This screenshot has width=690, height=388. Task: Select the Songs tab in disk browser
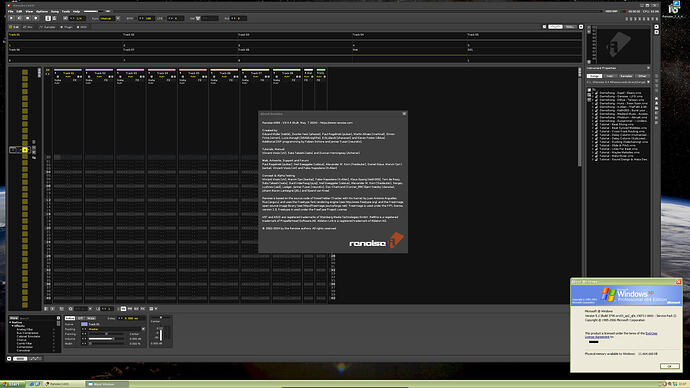[595, 76]
